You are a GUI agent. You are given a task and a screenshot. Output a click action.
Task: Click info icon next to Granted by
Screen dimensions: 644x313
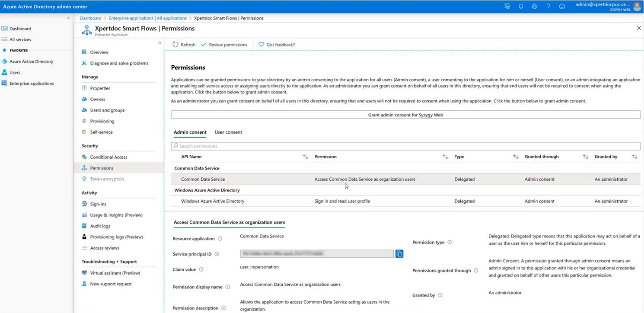pos(440,296)
